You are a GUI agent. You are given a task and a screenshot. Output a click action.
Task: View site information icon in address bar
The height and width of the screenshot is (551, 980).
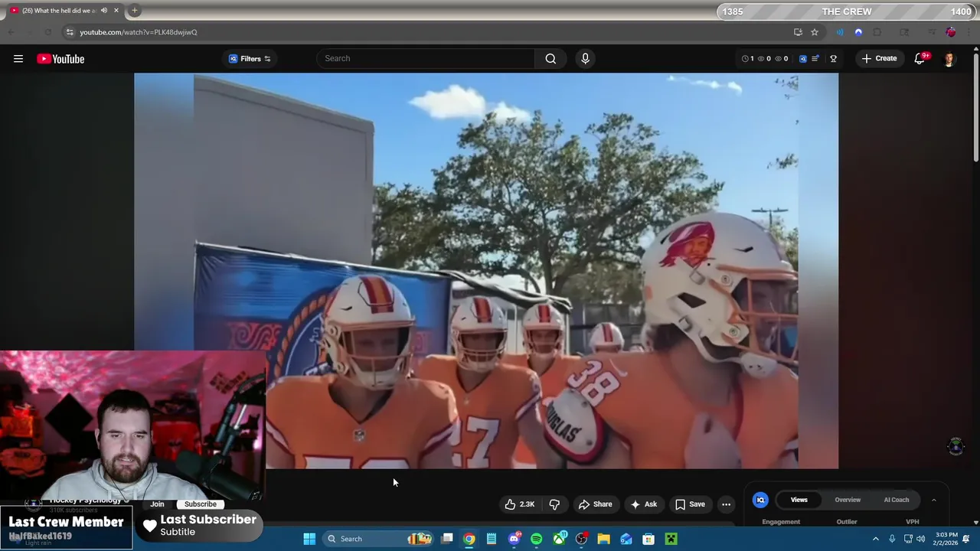tap(70, 32)
